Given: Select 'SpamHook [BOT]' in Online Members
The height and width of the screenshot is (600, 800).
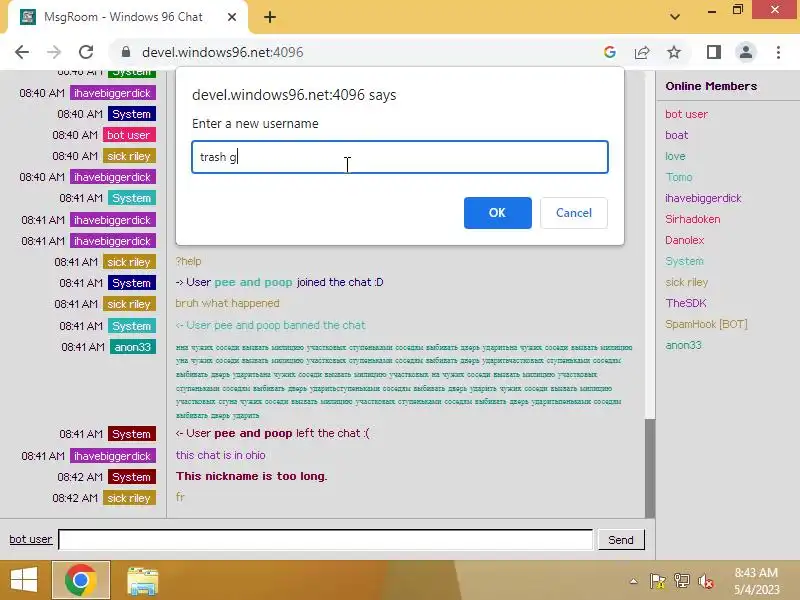Looking at the screenshot, I should click(706, 324).
